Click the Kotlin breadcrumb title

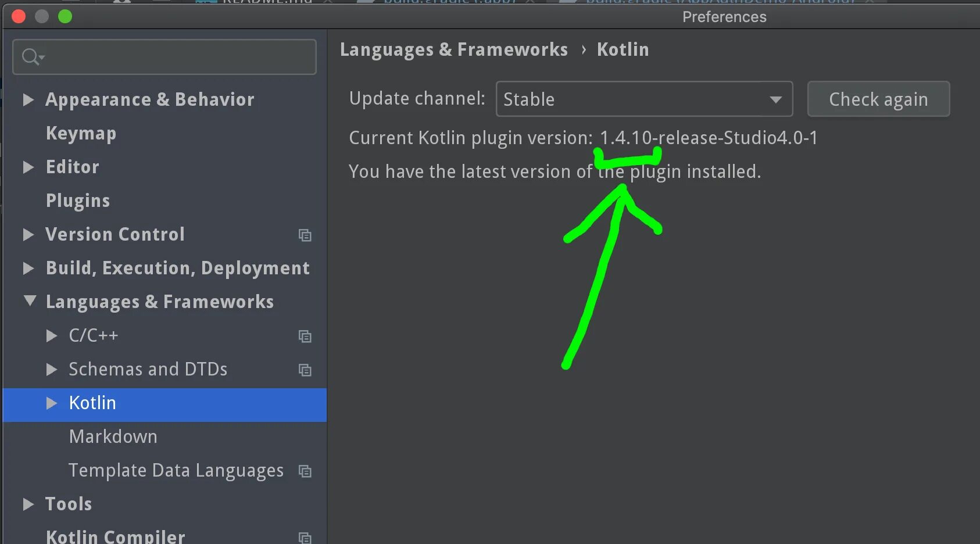[x=623, y=49]
